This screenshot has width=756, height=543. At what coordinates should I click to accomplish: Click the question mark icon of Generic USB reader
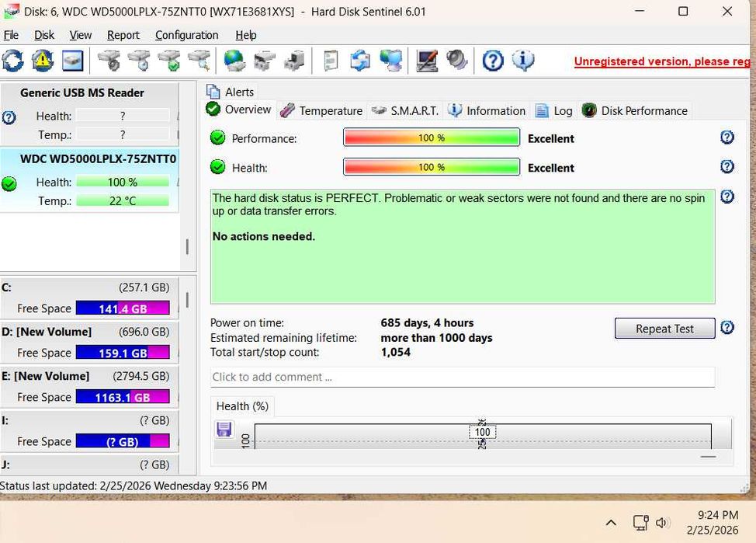(9, 117)
